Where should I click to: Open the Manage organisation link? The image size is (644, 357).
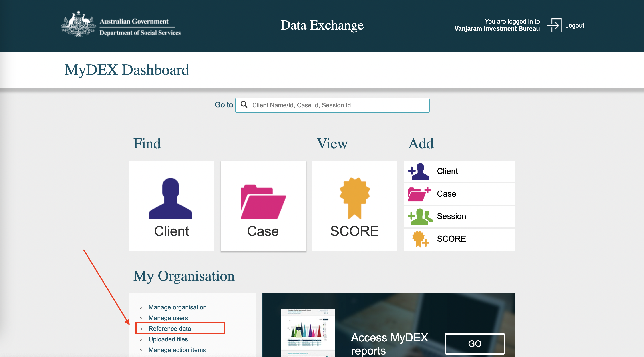pyautogui.click(x=177, y=307)
